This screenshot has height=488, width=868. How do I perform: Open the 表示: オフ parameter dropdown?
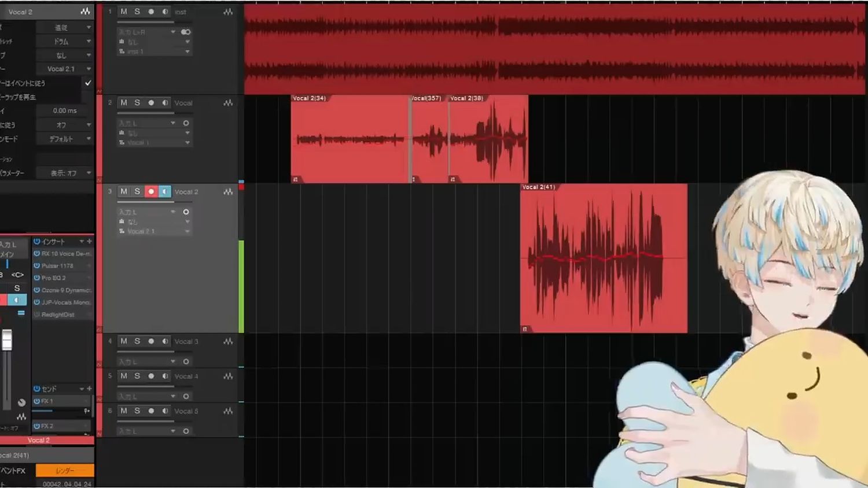pos(64,173)
